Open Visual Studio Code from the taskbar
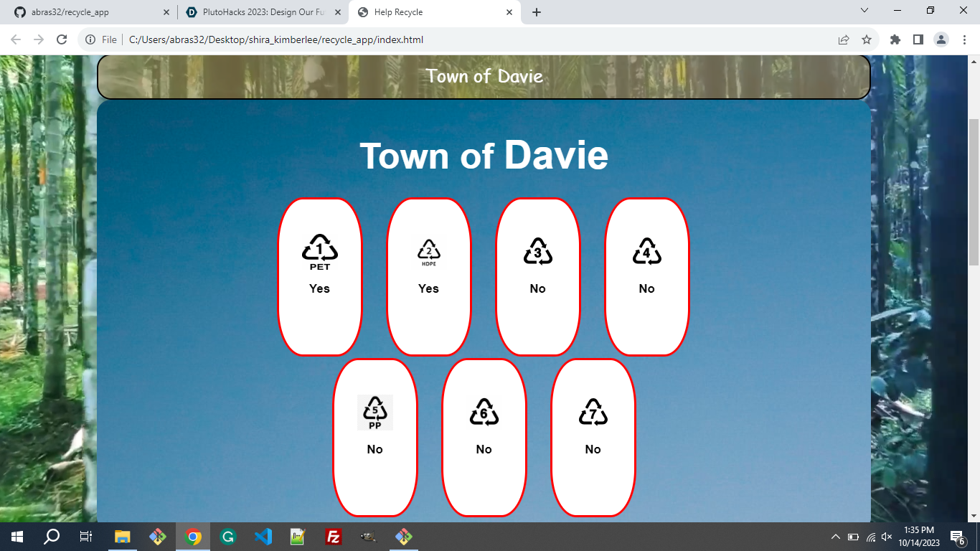Image resolution: width=980 pixels, height=551 pixels. [263, 537]
